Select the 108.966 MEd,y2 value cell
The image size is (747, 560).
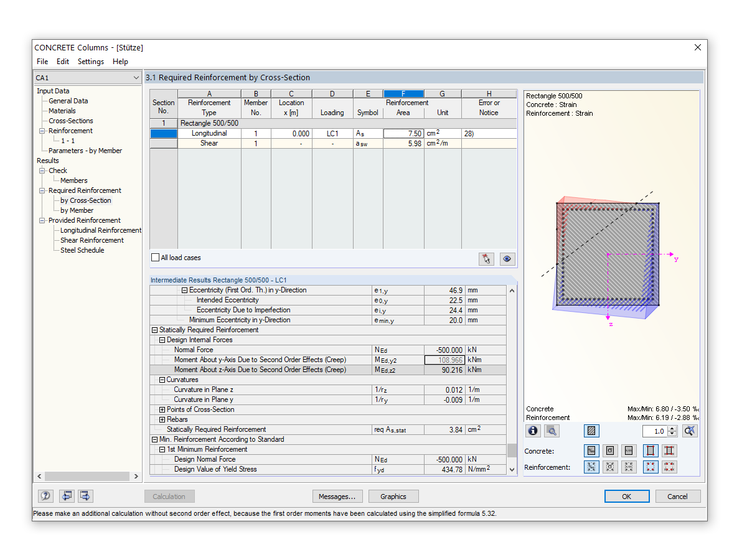click(x=444, y=360)
